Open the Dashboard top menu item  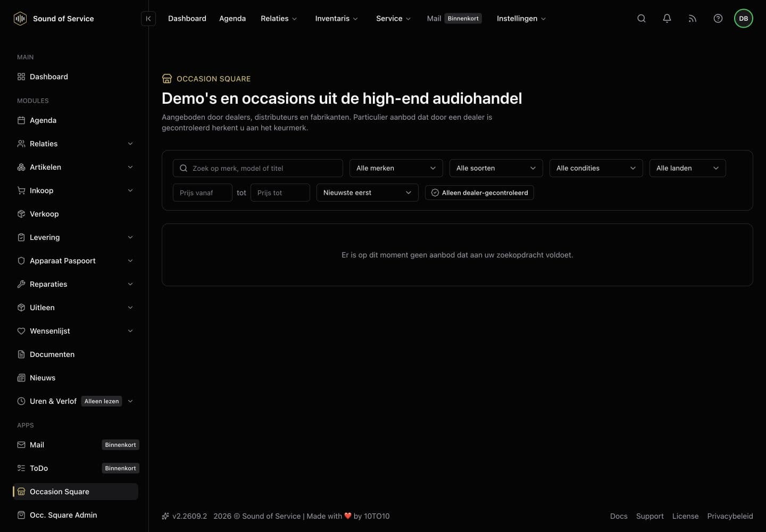coord(187,19)
